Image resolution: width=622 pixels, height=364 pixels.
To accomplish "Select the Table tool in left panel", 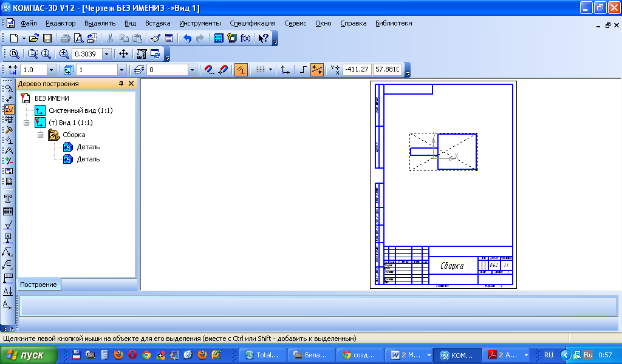I will click(x=8, y=212).
